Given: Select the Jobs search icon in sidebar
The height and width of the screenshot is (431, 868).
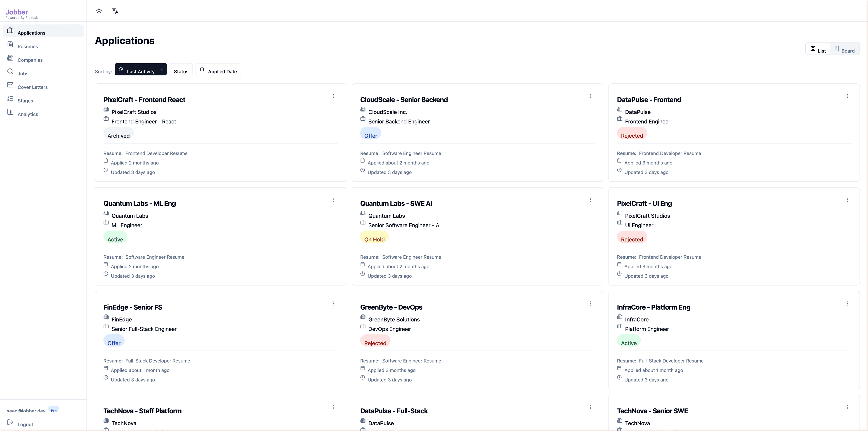Looking at the screenshot, I should tap(10, 71).
